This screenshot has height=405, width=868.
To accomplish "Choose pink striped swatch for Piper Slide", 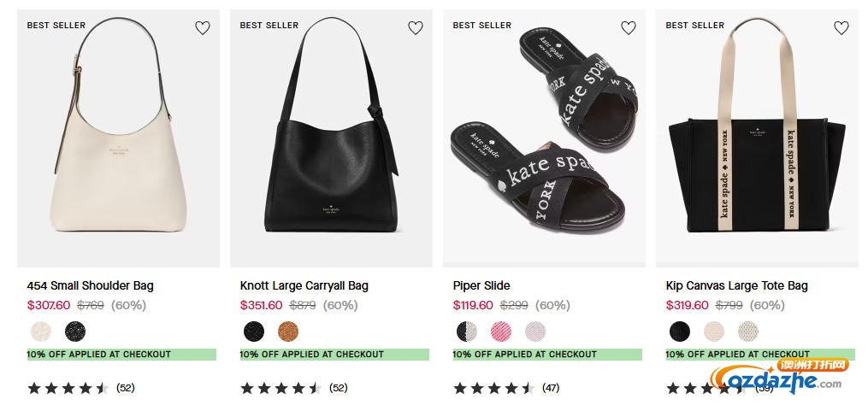I will coord(501,331).
